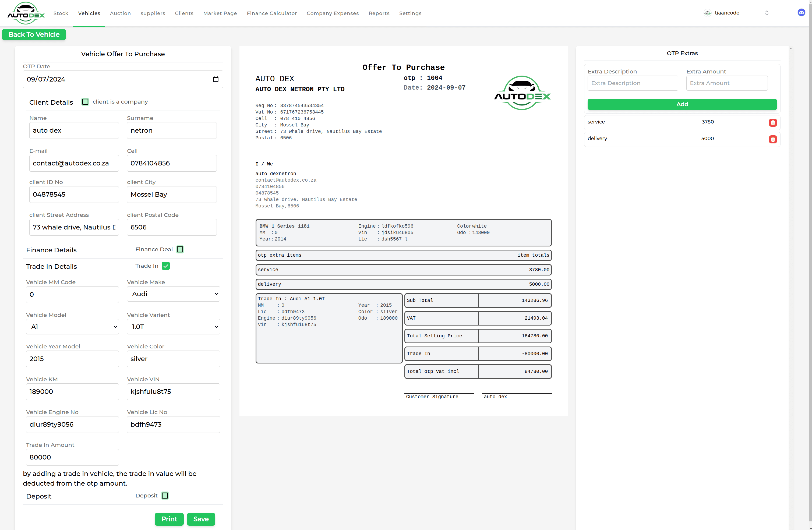Click Total Selling Price 164780.00
This screenshot has height=530, width=812.
pyautogui.click(x=534, y=336)
